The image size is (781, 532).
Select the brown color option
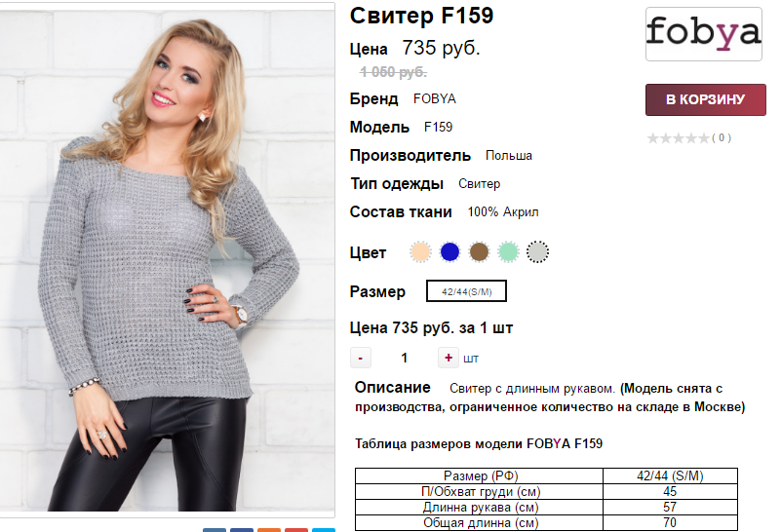pos(479,251)
